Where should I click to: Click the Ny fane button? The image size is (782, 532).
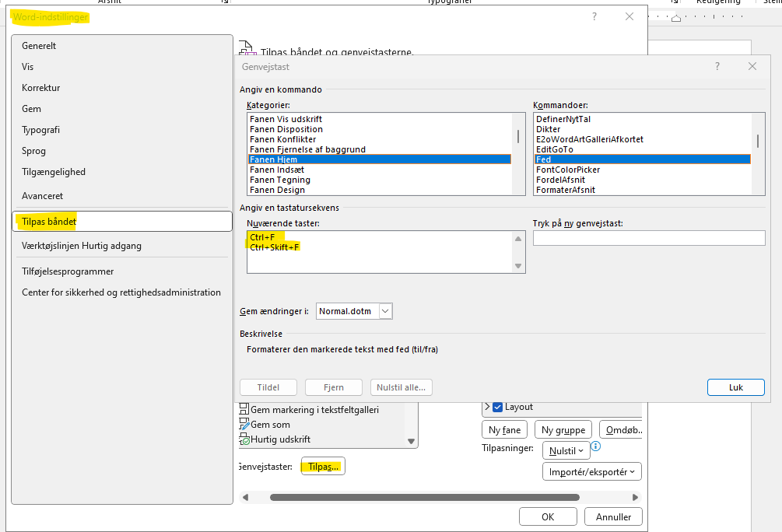pyautogui.click(x=505, y=430)
